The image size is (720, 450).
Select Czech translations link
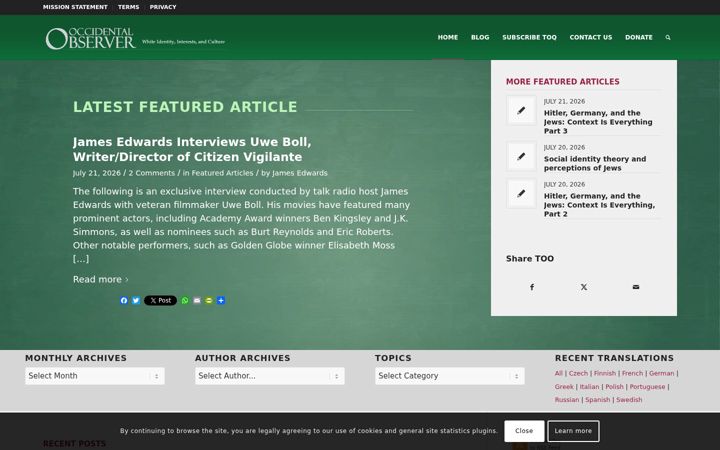pyautogui.click(x=578, y=373)
